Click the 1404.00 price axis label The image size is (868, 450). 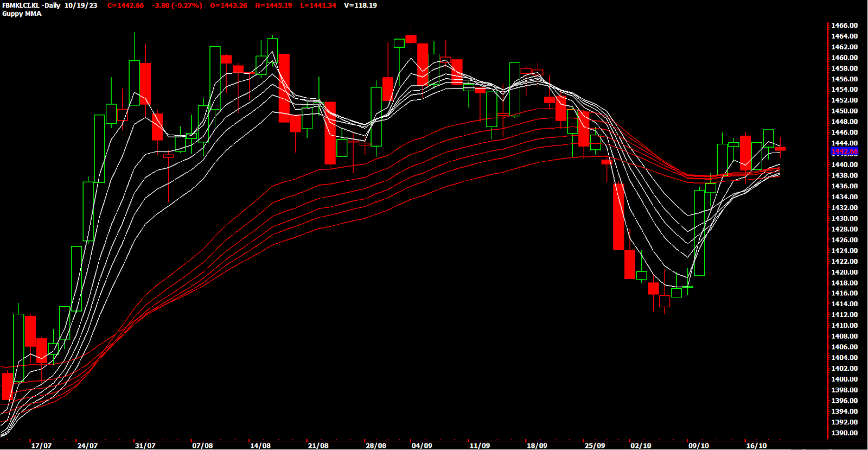pos(844,358)
